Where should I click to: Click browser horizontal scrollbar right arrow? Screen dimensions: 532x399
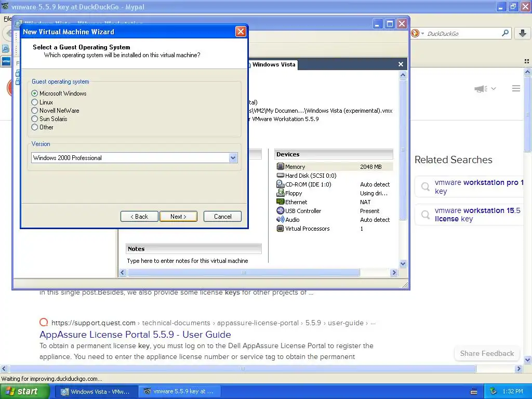[518, 368]
